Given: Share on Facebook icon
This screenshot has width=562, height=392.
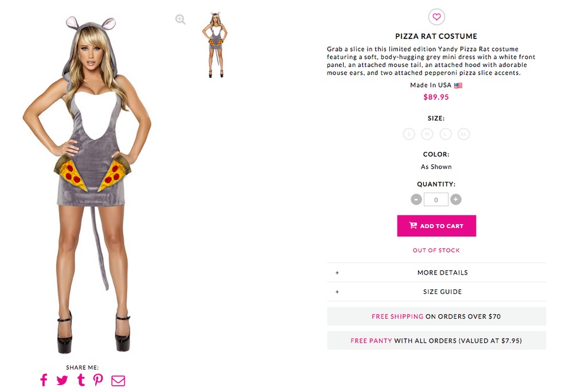Looking at the screenshot, I should (44, 380).
